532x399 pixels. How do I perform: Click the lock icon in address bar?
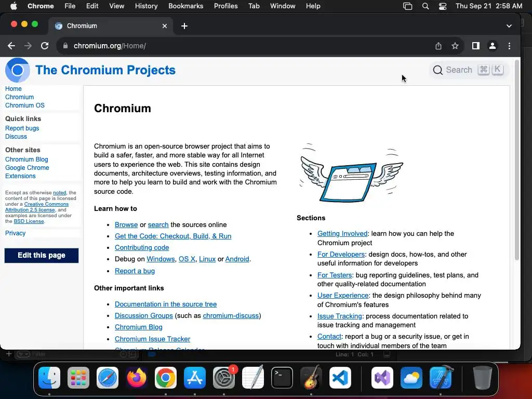point(65,46)
